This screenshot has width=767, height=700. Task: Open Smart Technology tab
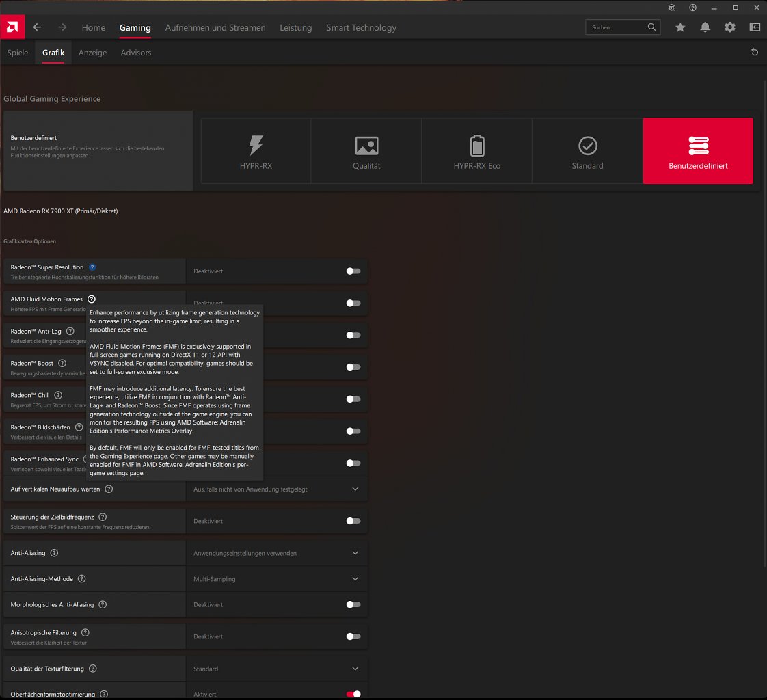coord(362,28)
